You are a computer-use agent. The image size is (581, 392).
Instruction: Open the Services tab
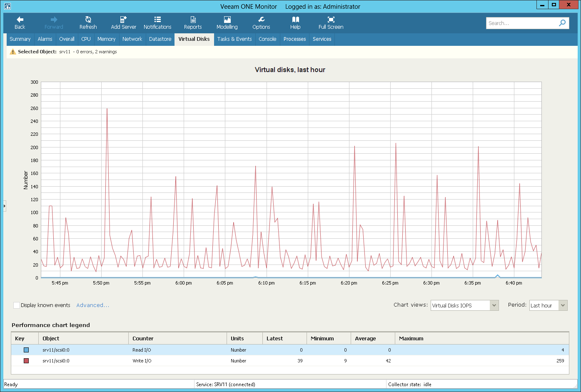coord(322,39)
